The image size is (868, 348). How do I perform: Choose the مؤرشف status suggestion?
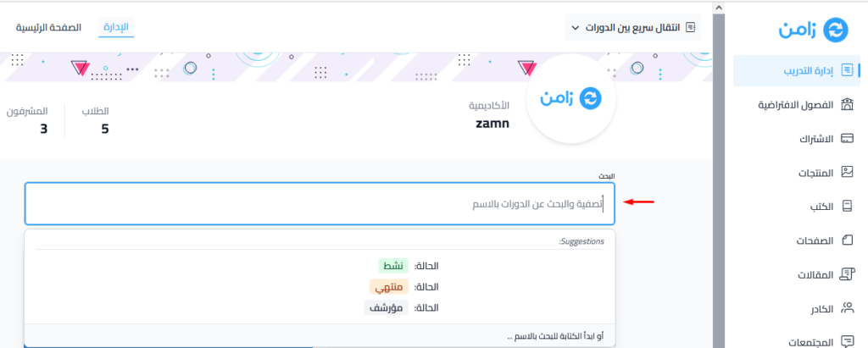click(401, 307)
